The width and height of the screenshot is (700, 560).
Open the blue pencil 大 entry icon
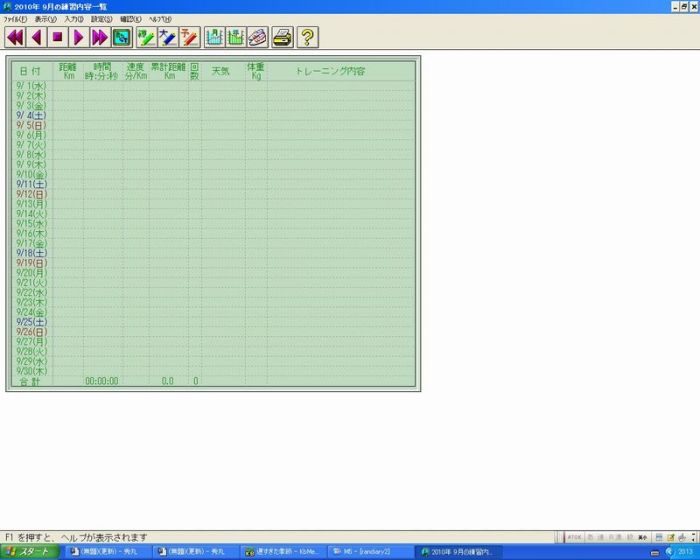coord(168,38)
